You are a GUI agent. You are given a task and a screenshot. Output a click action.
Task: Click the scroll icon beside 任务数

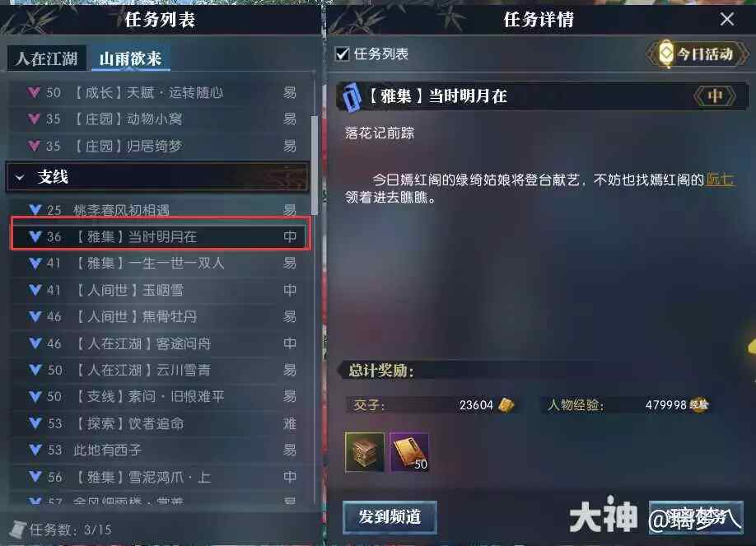click(x=18, y=530)
